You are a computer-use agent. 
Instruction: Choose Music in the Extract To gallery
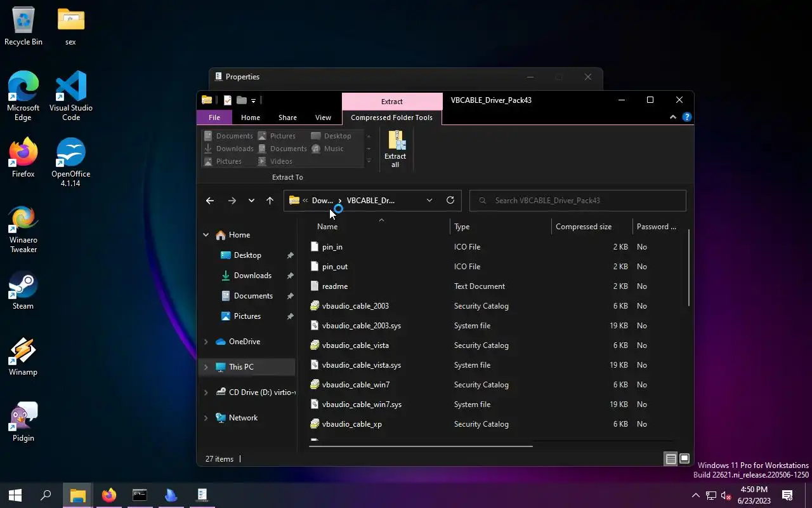point(327,149)
